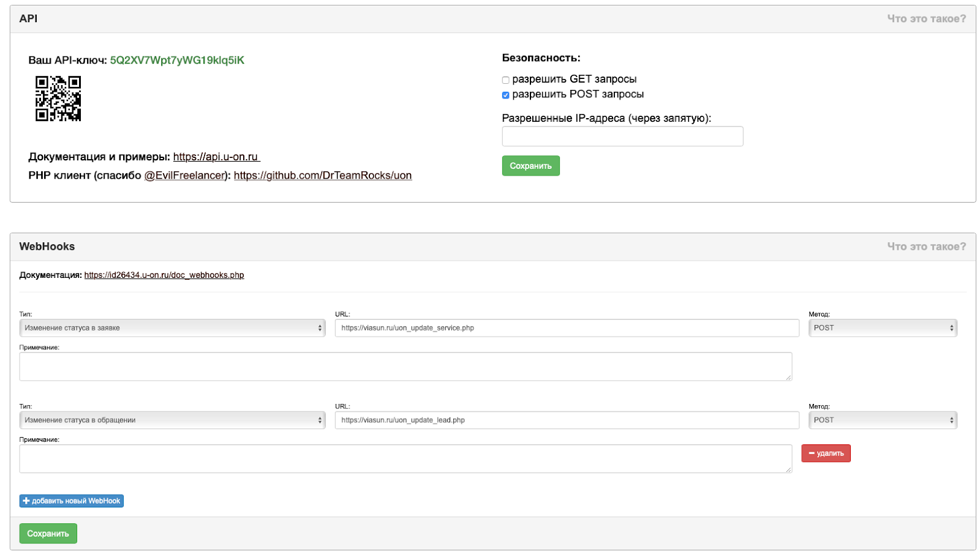Click 'Что это такое?' in the WebHooks header
Screen dimensions: 980x557
point(926,247)
